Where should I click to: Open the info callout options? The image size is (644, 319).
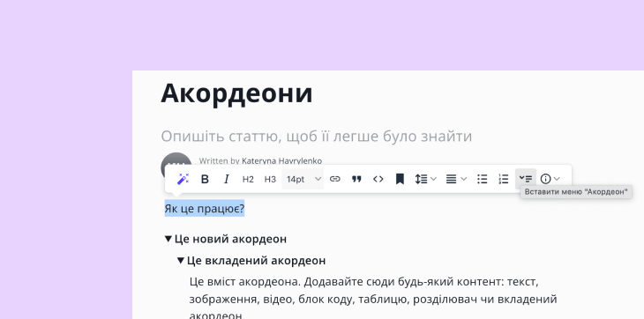coord(550,179)
